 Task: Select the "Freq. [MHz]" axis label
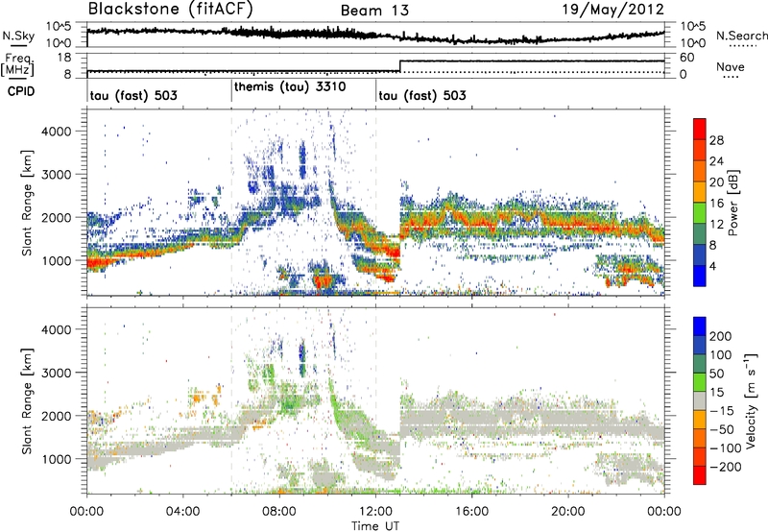click(17, 64)
